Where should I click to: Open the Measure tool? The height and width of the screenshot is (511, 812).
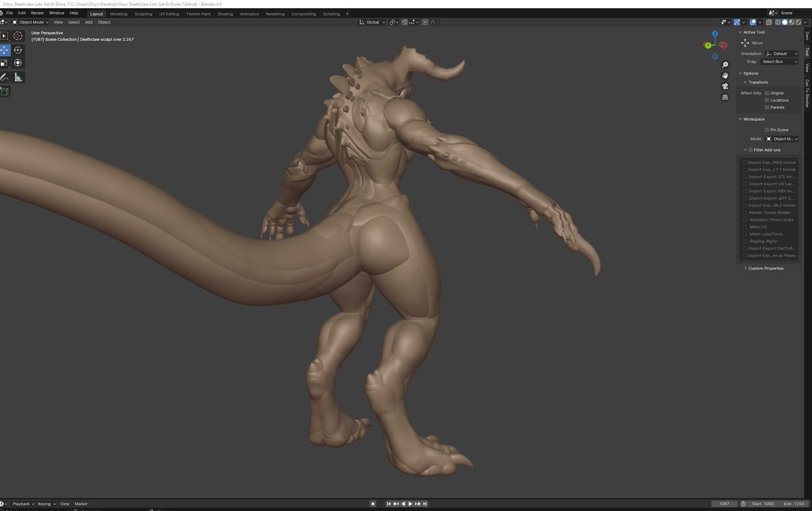click(x=18, y=76)
